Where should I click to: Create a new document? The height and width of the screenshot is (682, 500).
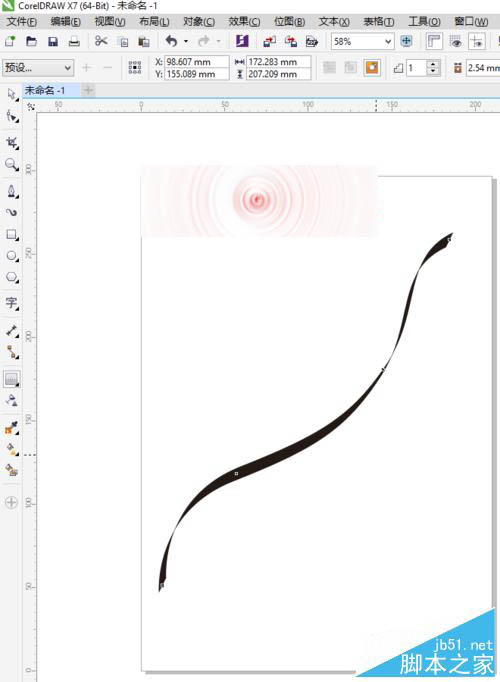[10, 41]
